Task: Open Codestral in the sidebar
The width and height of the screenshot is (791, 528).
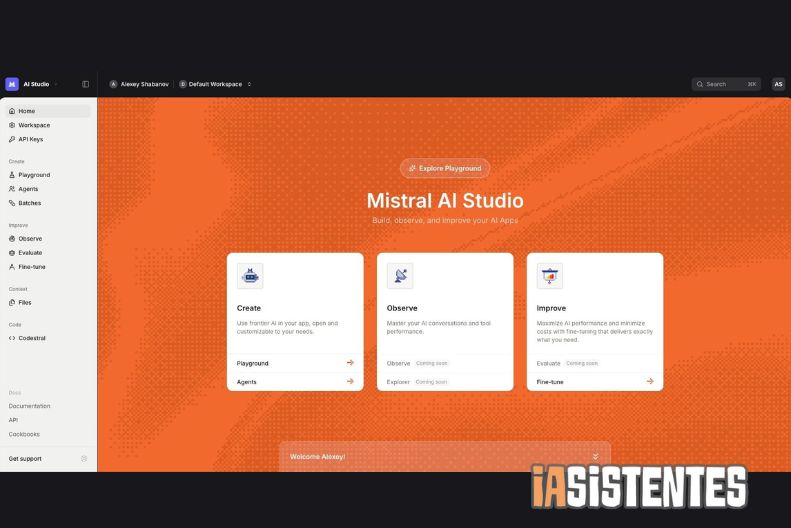Action: click(x=48, y=338)
